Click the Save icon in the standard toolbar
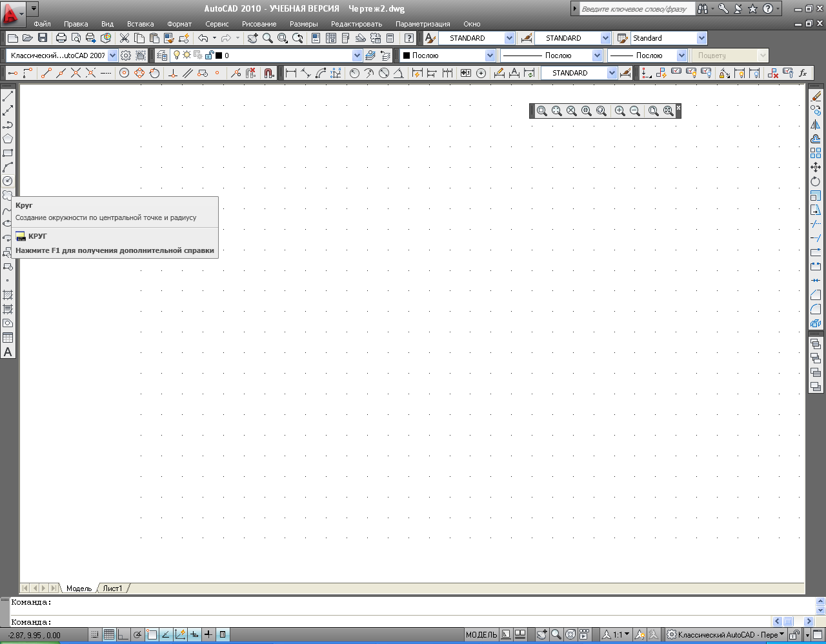Image resolution: width=826 pixels, height=644 pixels. point(43,38)
